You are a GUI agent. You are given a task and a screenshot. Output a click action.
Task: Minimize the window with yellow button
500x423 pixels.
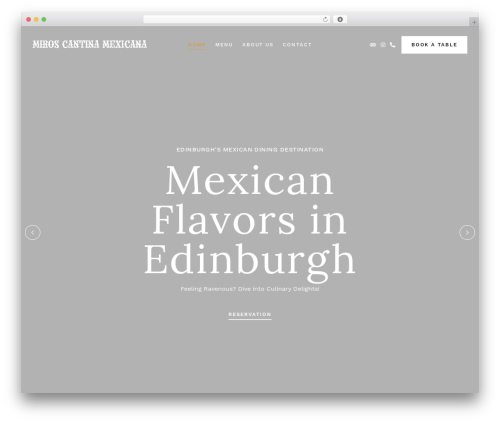pos(36,20)
